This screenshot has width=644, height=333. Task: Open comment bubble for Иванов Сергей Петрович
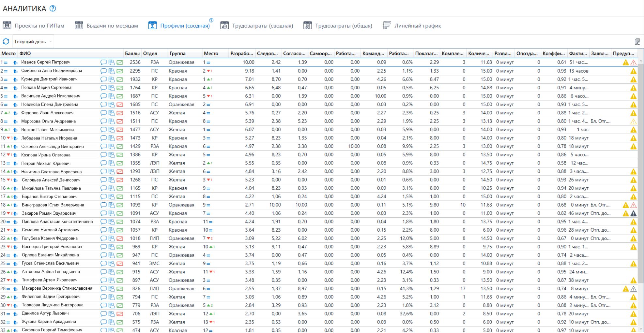103,62
